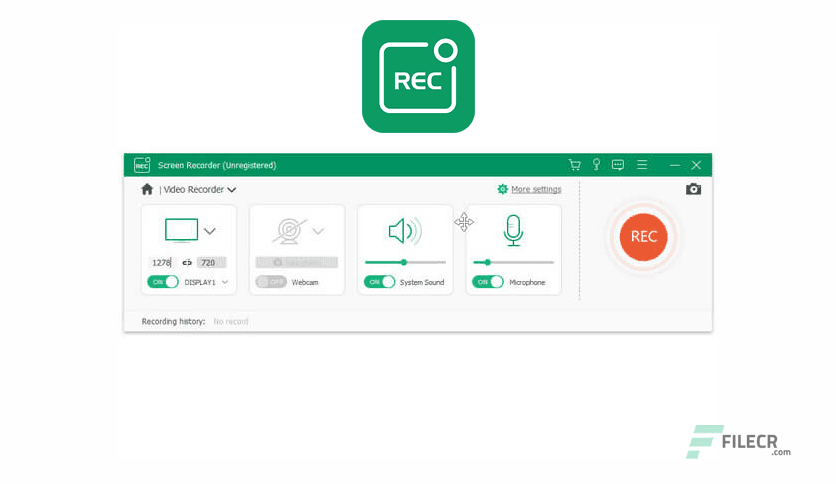Disable the Microphone toggle
Viewport: 836px width, 484px height.
[x=488, y=282]
